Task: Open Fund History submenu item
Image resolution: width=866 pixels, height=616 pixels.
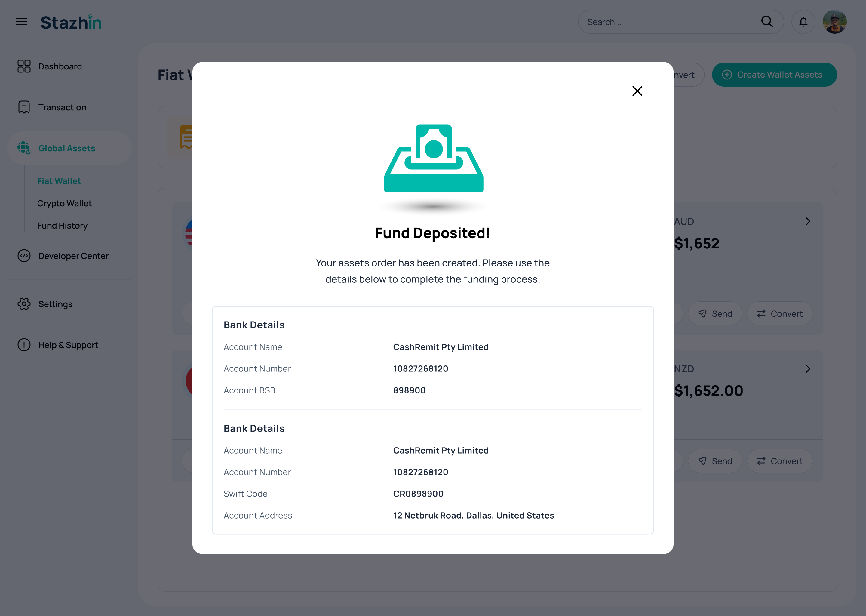Action: (62, 226)
